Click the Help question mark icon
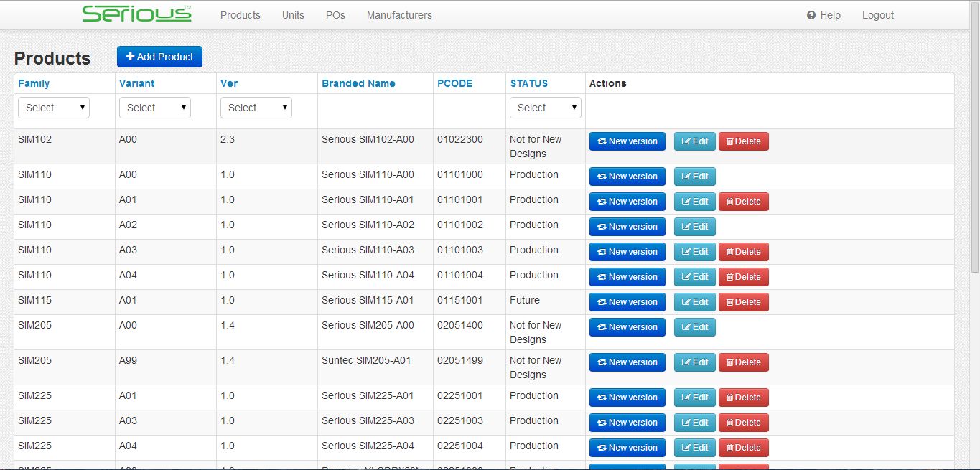Viewport: 980px width, 470px height. (811, 15)
